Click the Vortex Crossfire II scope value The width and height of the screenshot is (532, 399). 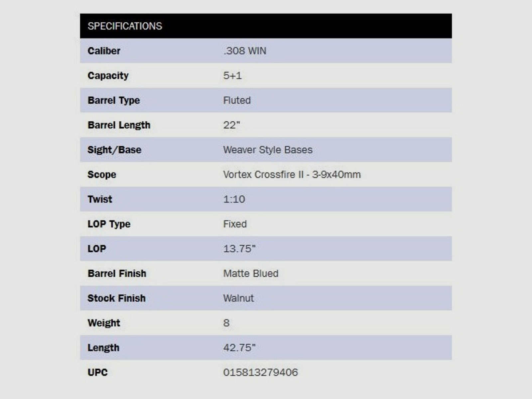click(292, 175)
